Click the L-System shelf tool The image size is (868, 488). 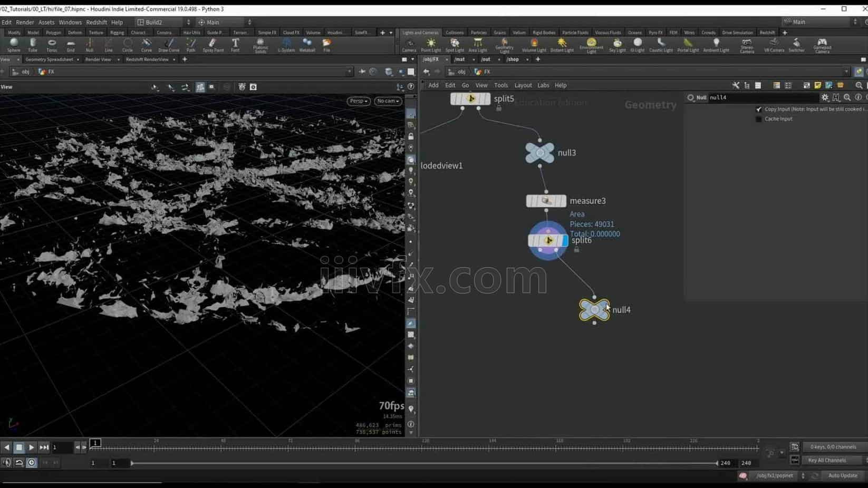286,44
